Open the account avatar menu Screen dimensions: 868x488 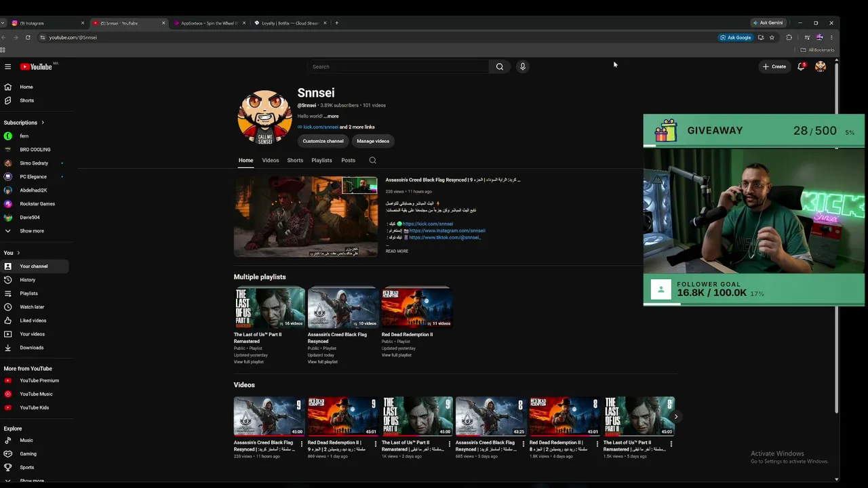pyautogui.click(x=821, y=66)
